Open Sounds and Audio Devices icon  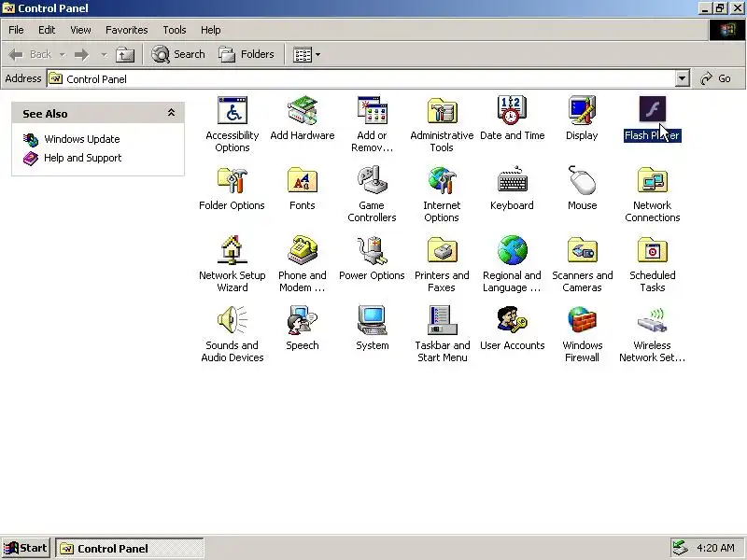click(x=232, y=320)
